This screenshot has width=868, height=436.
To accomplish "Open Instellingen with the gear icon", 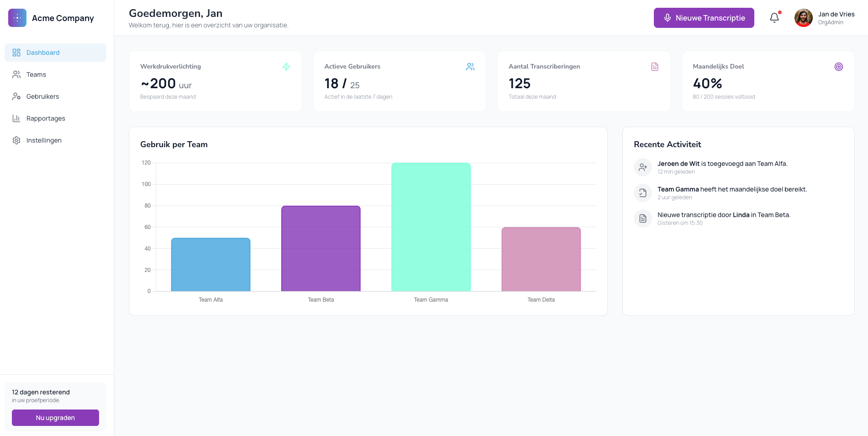I will coord(16,140).
